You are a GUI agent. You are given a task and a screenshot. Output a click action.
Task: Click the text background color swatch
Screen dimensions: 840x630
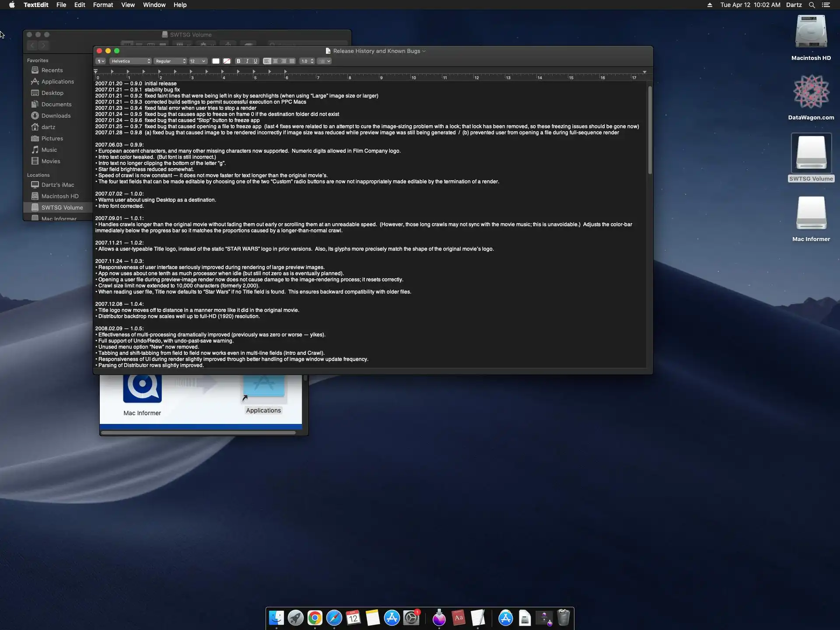[227, 61]
